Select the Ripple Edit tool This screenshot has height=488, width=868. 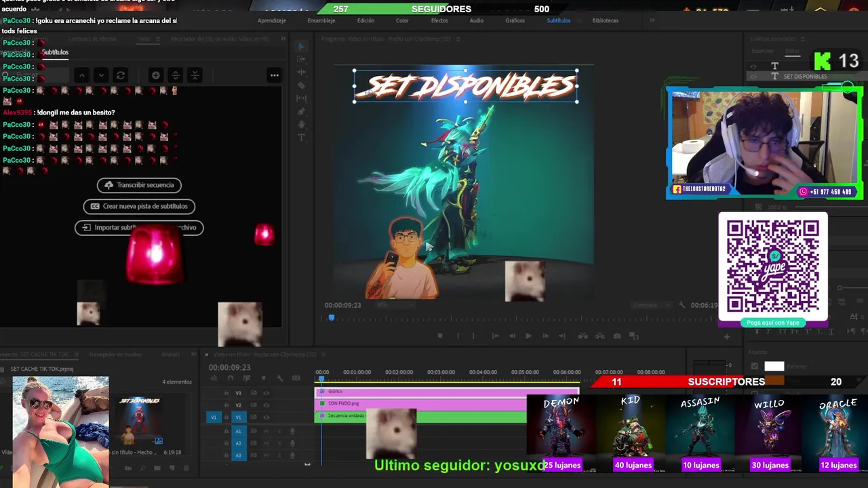pos(302,72)
